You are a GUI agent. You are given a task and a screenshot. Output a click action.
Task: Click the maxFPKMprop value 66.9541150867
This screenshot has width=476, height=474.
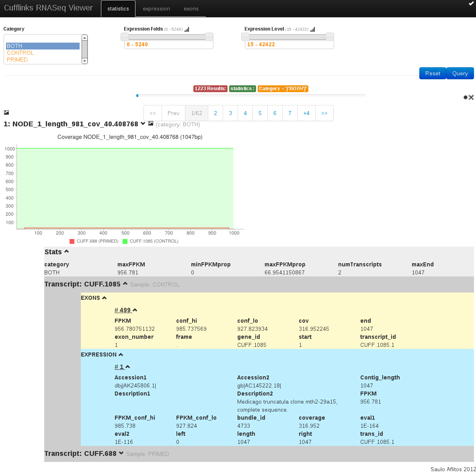click(x=285, y=272)
